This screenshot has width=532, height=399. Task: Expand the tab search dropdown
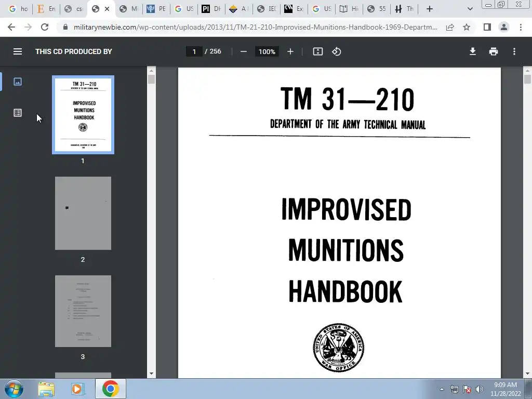[470, 9]
